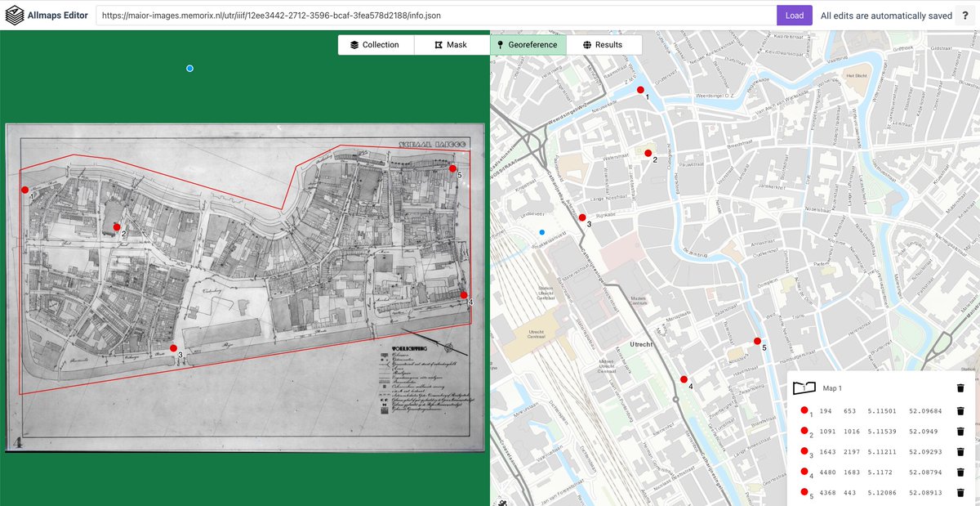Click the Load button

pos(794,15)
